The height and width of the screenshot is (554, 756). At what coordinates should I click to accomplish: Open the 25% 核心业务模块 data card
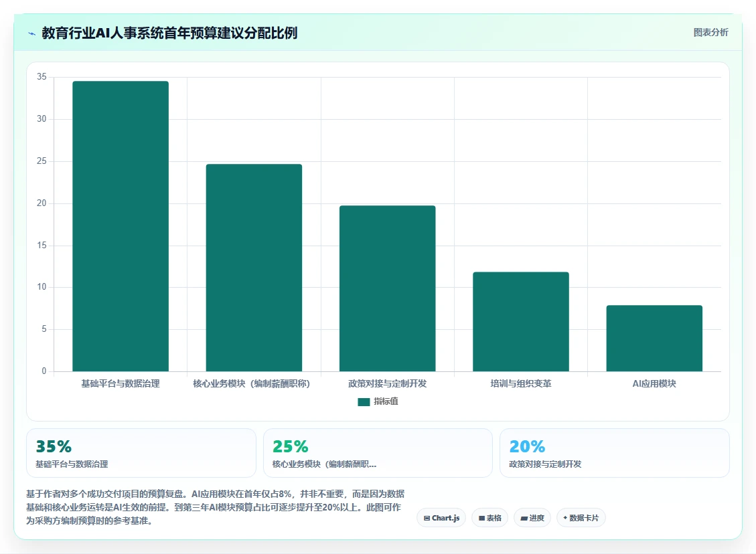[x=378, y=453]
